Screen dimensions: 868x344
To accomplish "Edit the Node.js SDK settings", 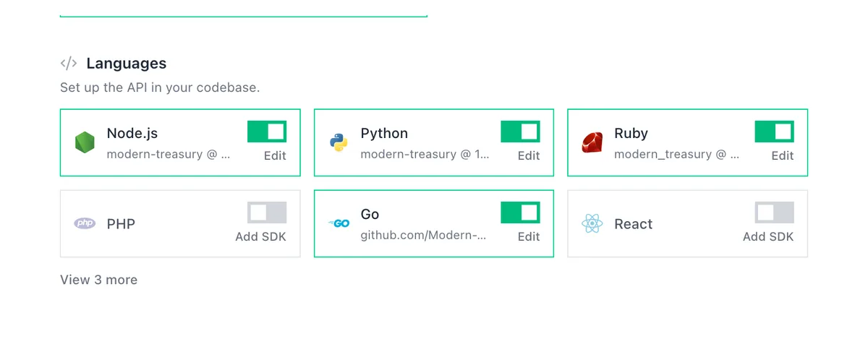I will click(x=275, y=155).
